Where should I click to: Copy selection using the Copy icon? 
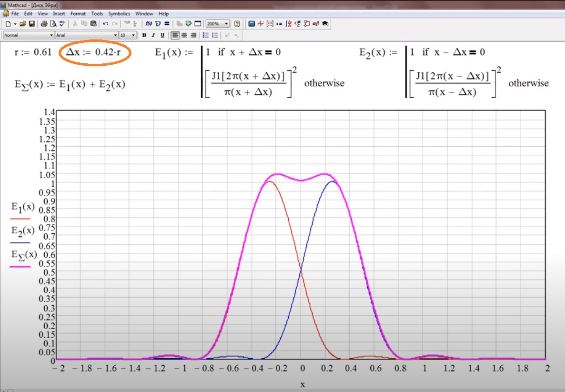coord(84,24)
